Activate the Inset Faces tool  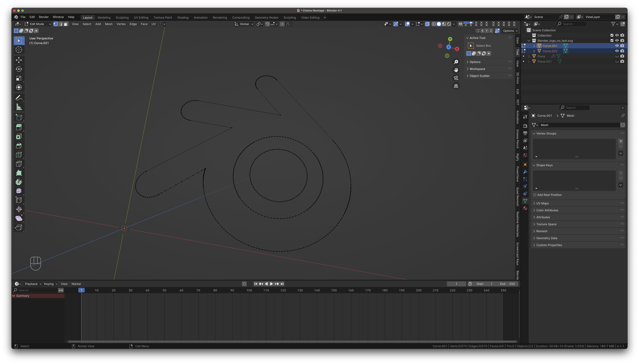[x=19, y=136]
